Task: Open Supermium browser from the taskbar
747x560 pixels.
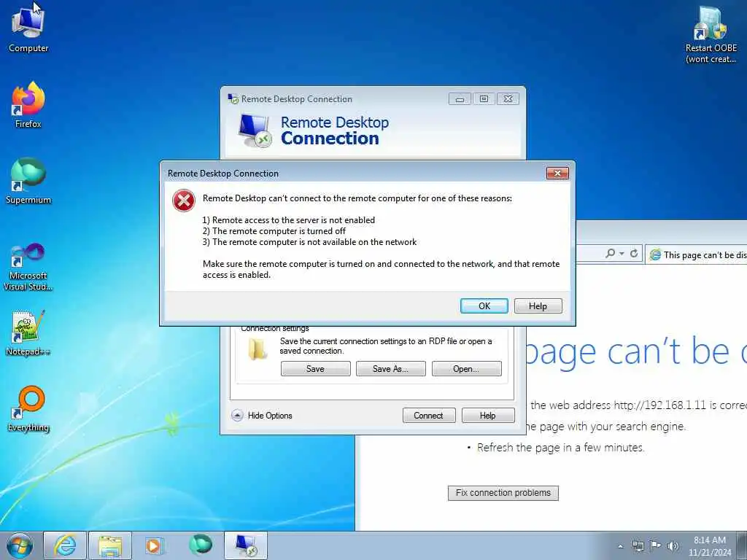Action: [200, 545]
